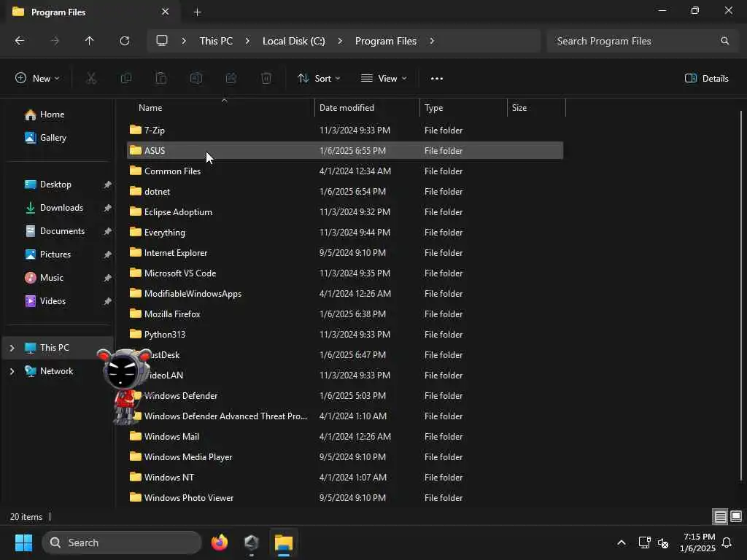Show hidden system tray icons
This screenshot has height=560, width=747.
click(622, 542)
